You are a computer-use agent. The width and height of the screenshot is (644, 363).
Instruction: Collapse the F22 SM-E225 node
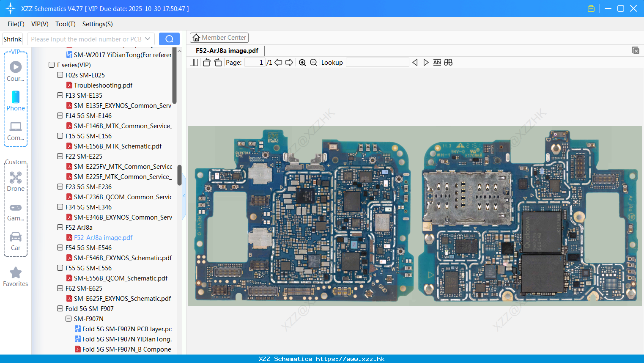click(60, 157)
